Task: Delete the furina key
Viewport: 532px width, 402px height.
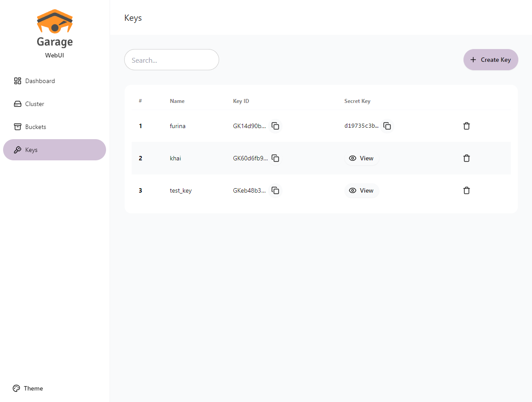Action: [466, 126]
